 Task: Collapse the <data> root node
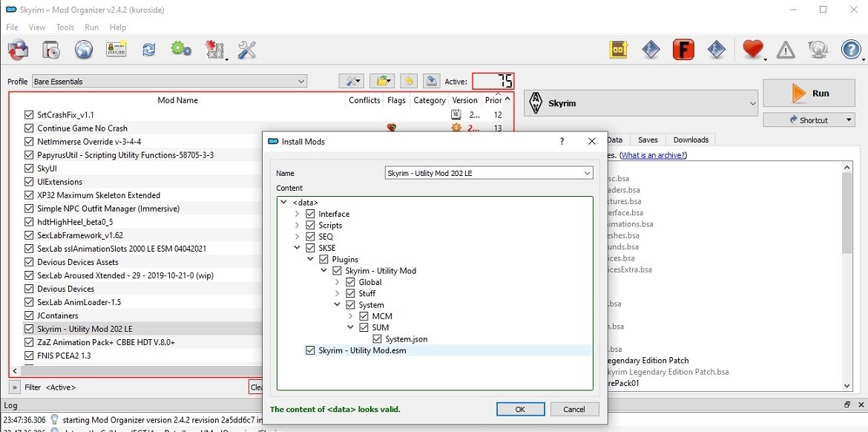coord(284,202)
